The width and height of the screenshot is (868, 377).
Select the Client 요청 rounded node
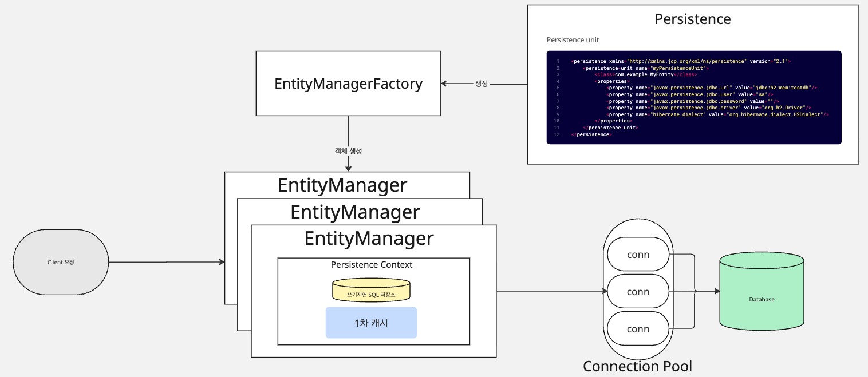(61, 263)
